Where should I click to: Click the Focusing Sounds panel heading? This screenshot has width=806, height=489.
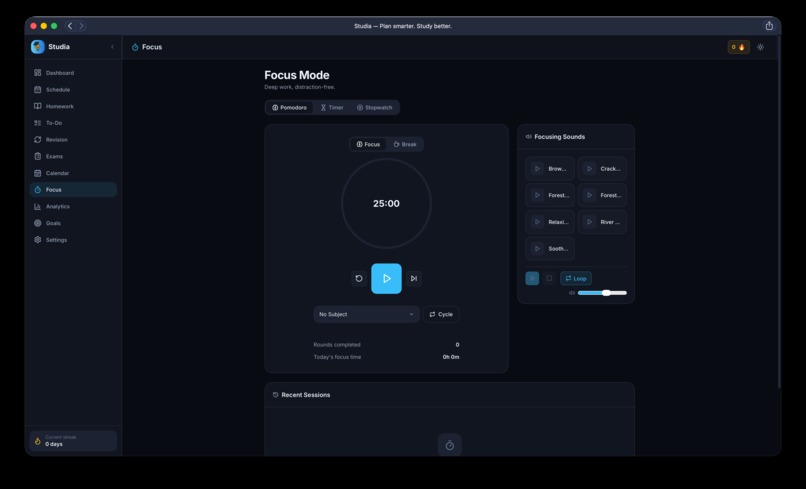[559, 137]
